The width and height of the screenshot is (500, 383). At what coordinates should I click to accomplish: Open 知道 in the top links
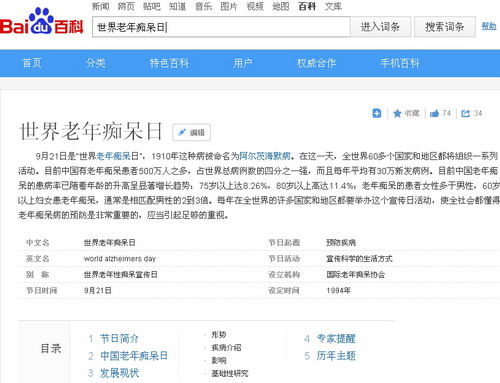click(x=177, y=6)
